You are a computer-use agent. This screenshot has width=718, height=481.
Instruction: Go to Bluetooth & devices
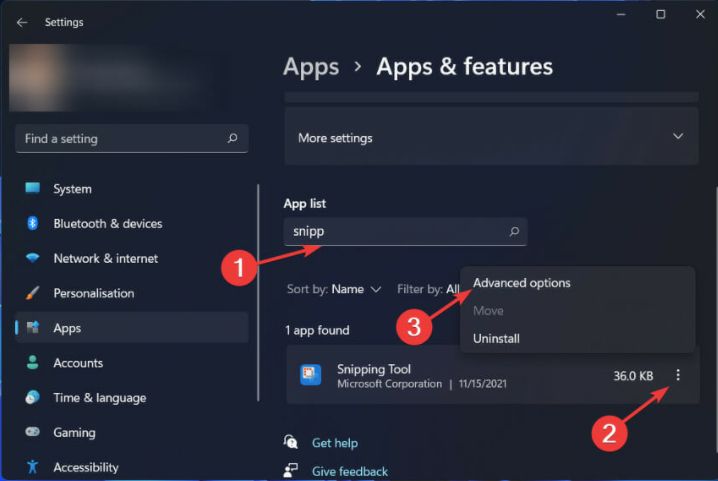point(131,224)
